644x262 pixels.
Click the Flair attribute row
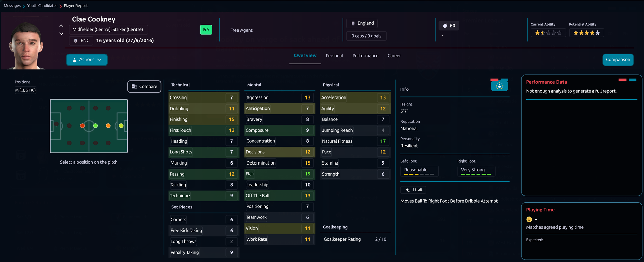280,174
